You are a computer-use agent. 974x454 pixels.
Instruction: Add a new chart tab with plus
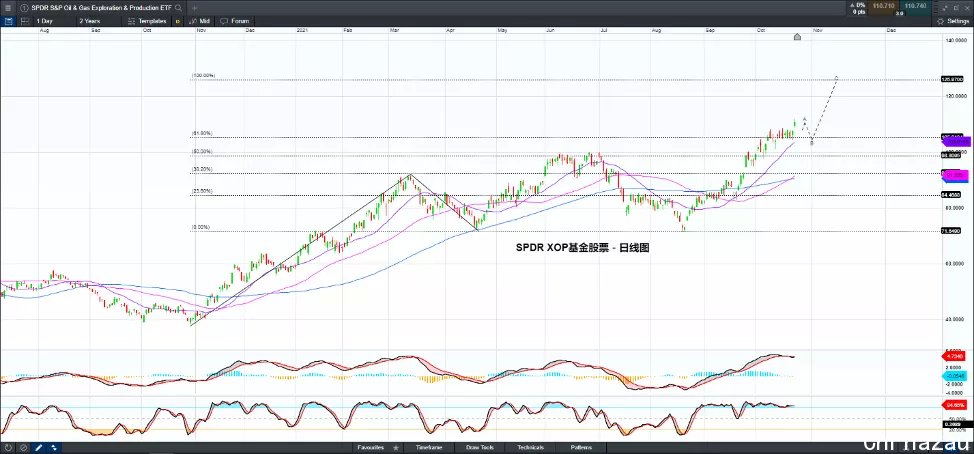pyautogui.click(x=194, y=8)
